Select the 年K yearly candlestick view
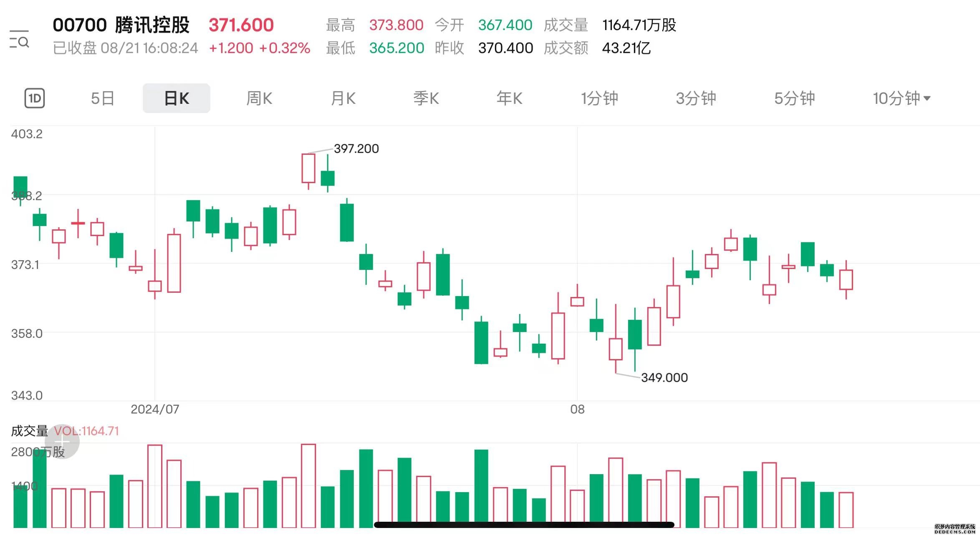This screenshot has width=980, height=538. [509, 98]
